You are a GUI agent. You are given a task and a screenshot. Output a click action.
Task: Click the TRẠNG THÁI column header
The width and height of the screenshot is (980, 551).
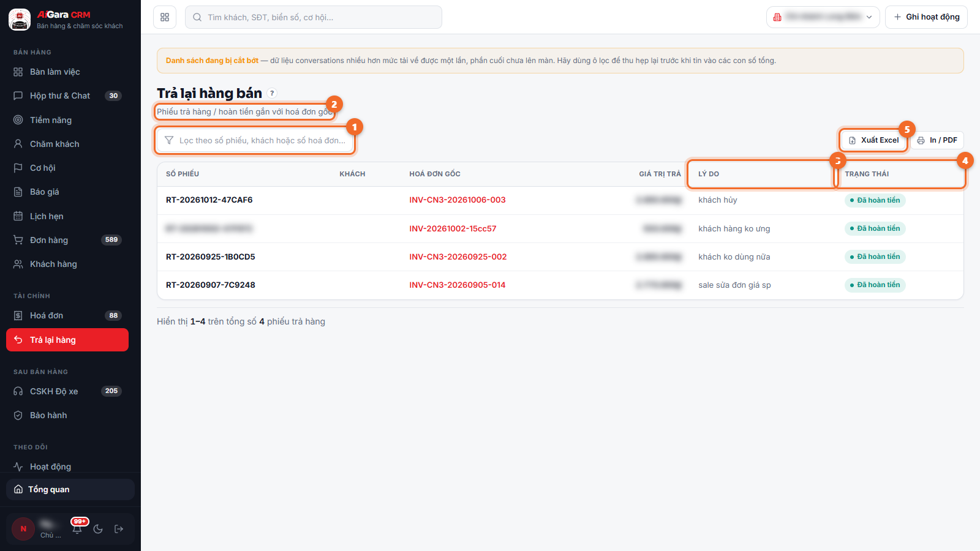[x=867, y=174]
